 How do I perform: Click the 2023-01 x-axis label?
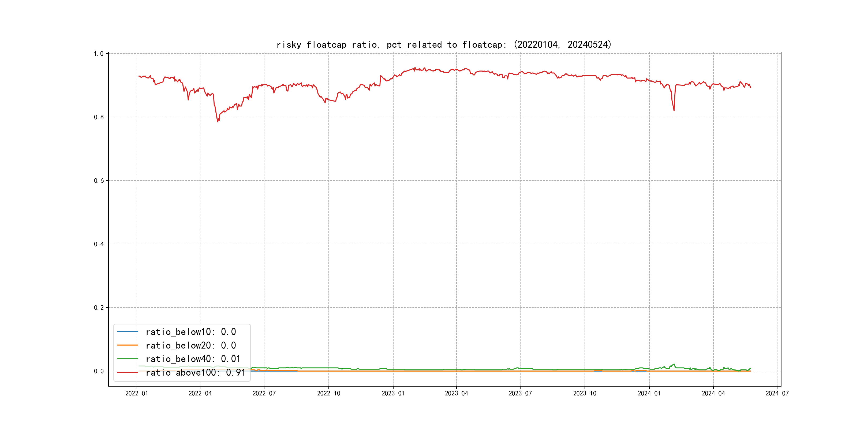[x=393, y=393]
